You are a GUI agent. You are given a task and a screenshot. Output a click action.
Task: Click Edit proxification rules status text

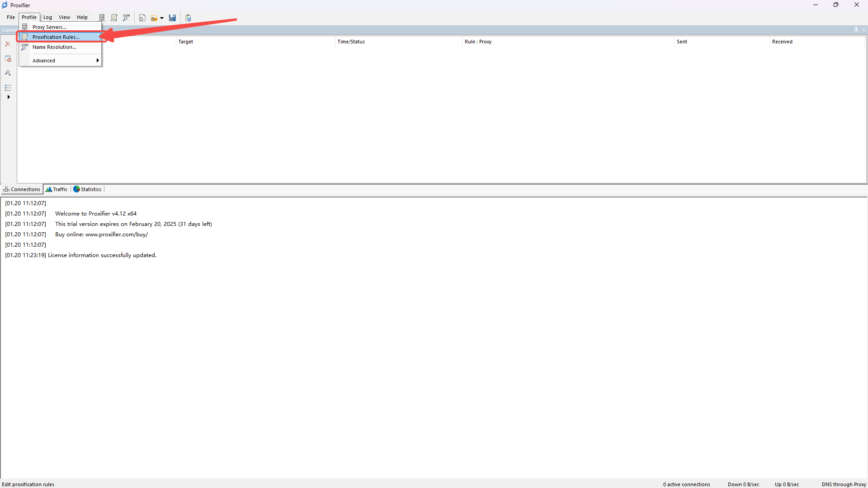28,484
